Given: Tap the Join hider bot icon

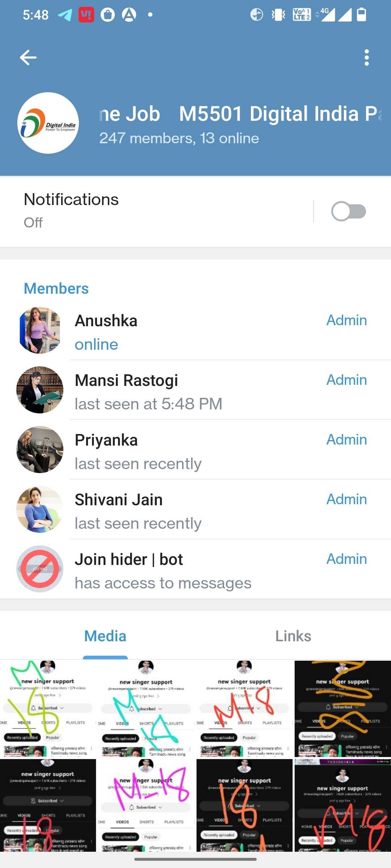Looking at the screenshot, I should coord(40,569).
